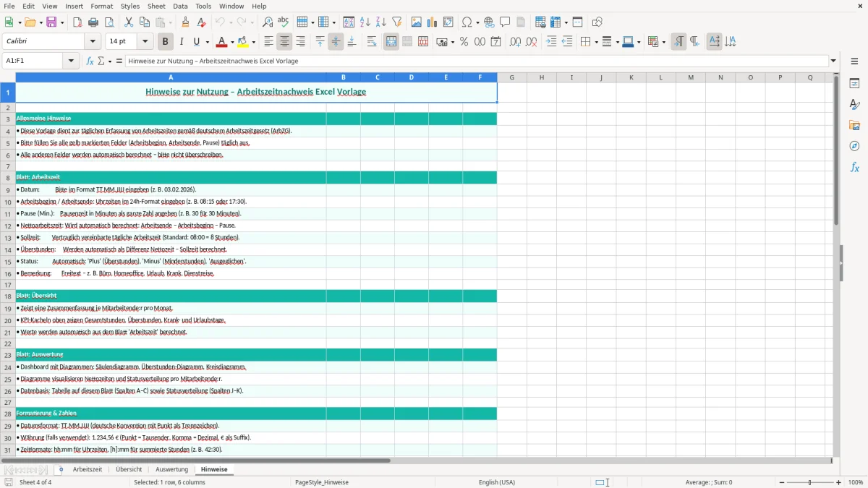Toggle Print Preview icon
868x488 pixels.
coord(109,22)
